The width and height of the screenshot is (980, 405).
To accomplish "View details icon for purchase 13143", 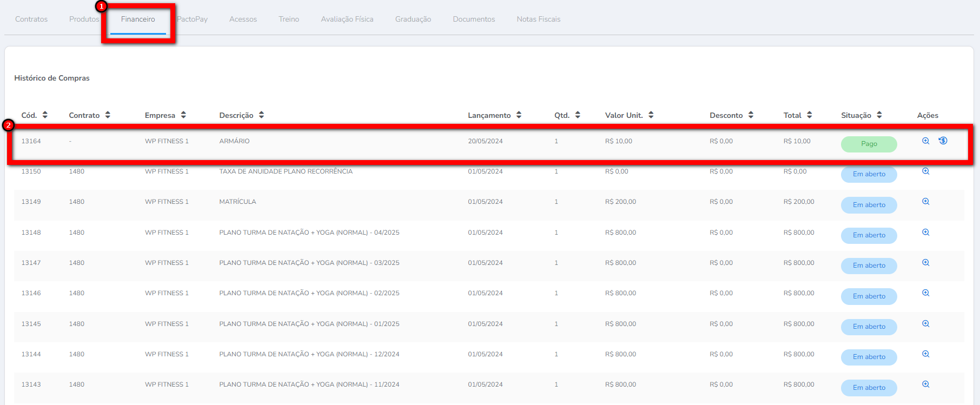I will tap(925, 384).
